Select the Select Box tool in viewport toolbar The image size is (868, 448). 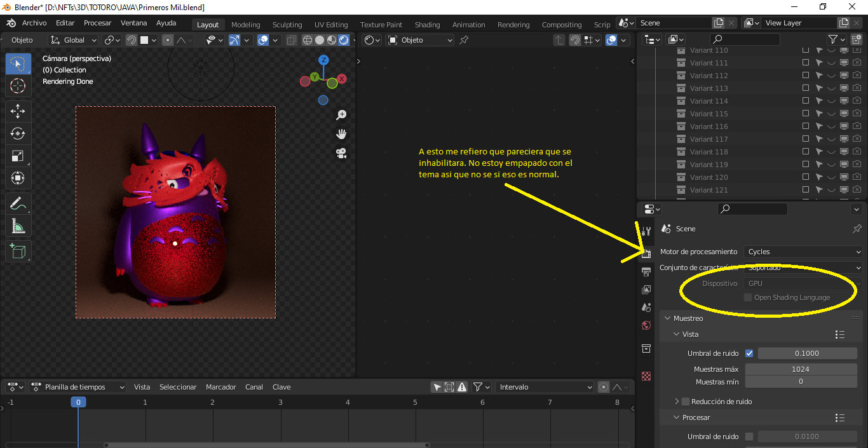tap(18, 64)
